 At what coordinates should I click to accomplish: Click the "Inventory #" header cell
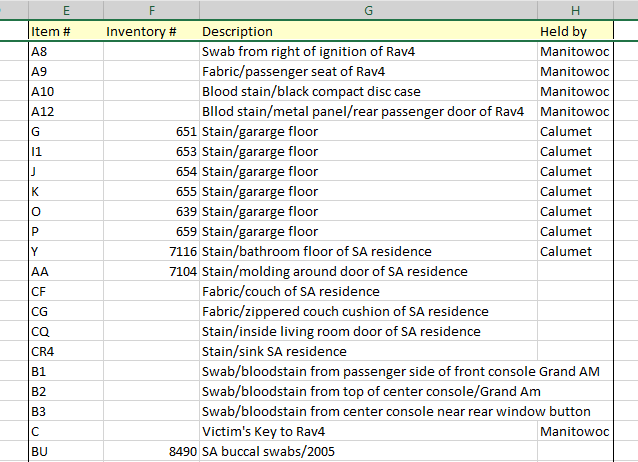click(151, 31)
